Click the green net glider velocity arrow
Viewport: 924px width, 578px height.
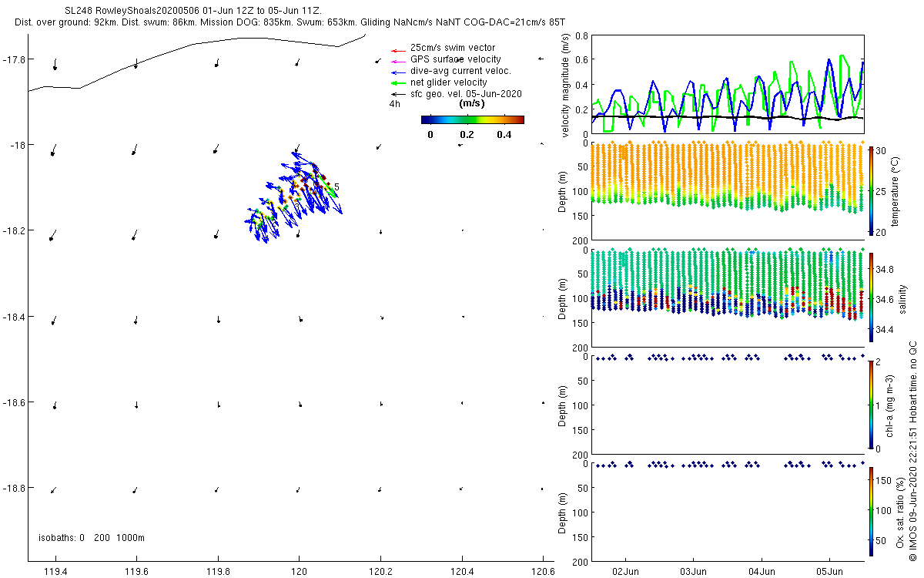click(x=397, y=82)
